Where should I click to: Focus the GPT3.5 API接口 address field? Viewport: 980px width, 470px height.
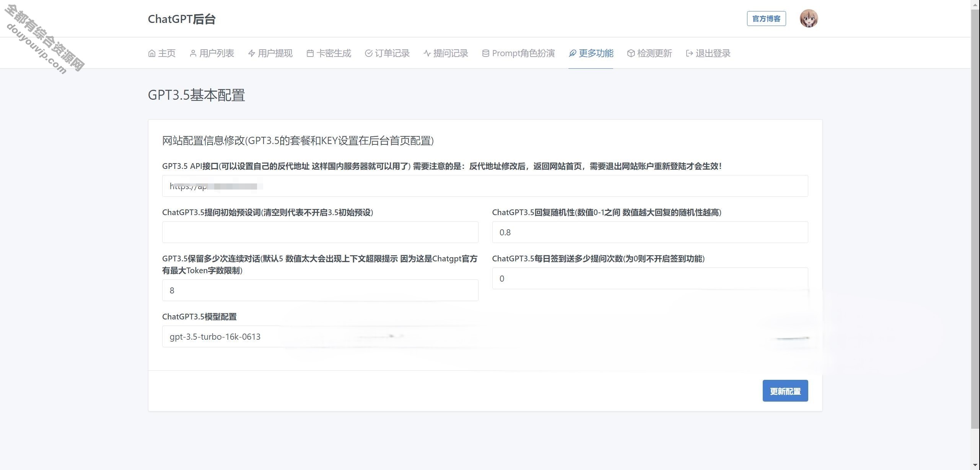tap(485, 186)
